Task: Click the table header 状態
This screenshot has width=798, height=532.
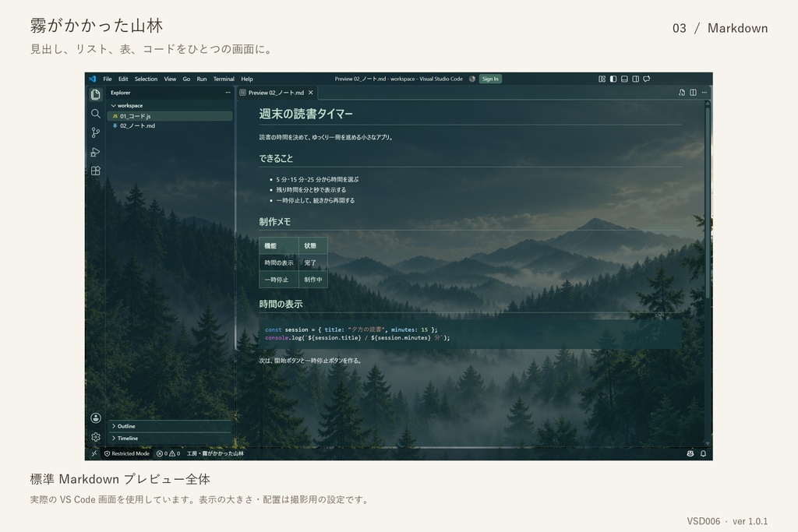Action: [313, 245]
